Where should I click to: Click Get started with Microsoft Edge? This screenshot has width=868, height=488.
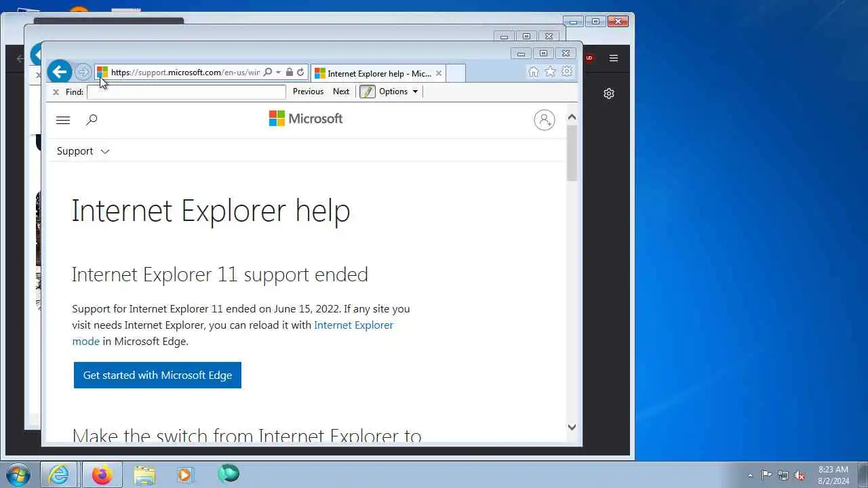coord(157,375)
